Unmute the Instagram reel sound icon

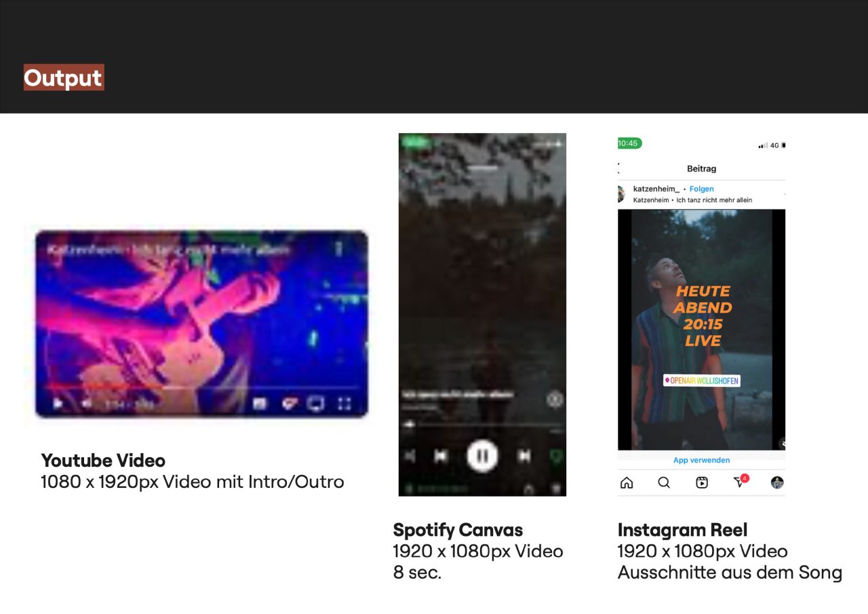782,444
